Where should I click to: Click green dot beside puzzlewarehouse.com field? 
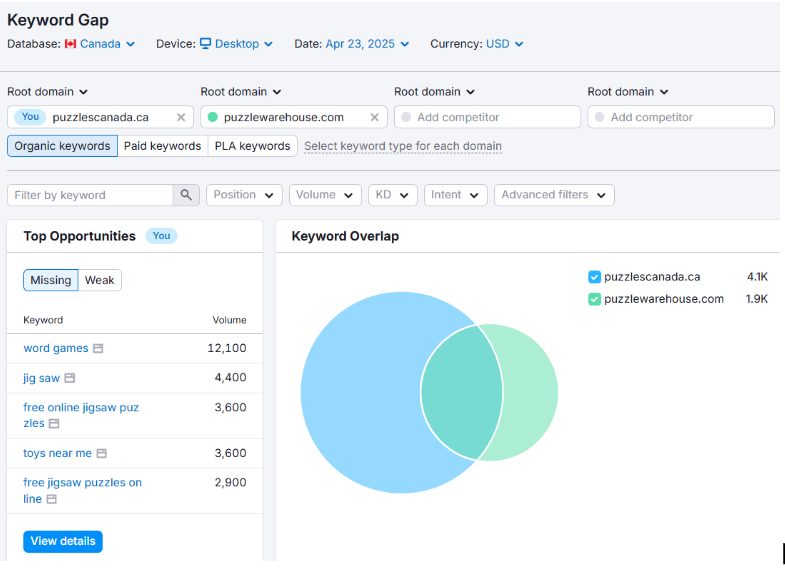click(x=212, y=117)
